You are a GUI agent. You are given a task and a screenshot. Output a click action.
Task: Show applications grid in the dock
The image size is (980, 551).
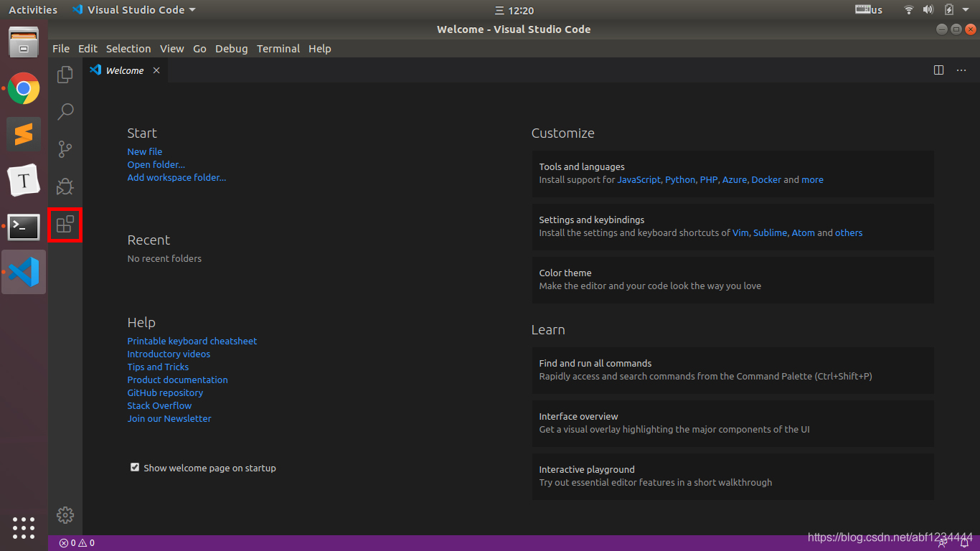24,527
